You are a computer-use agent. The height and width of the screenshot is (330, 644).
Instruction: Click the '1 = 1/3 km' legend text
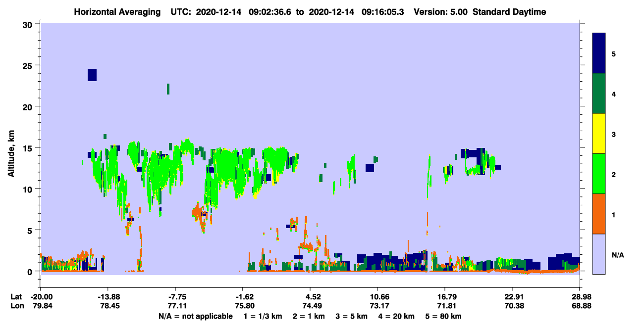(262, 316)
